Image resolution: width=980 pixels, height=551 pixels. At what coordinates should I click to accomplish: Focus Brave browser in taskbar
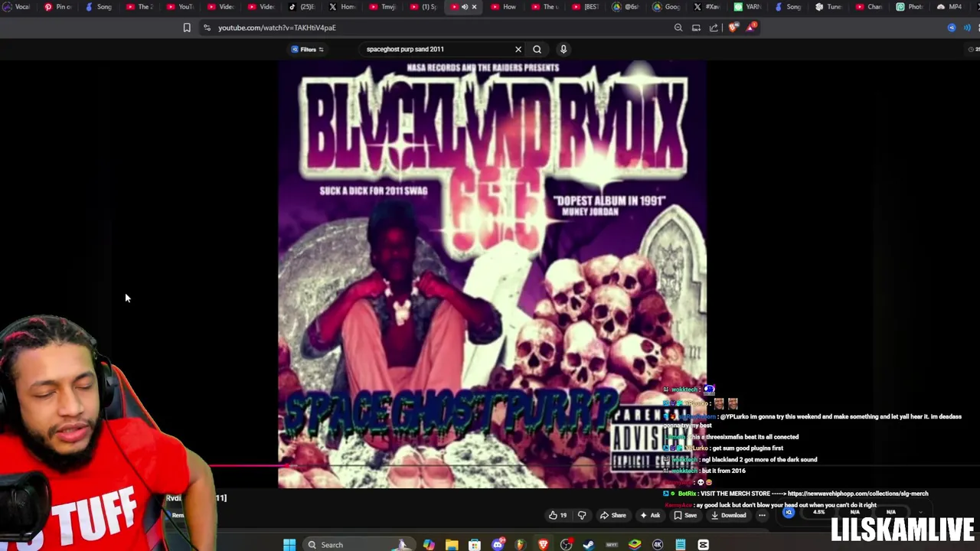[544, 545]
